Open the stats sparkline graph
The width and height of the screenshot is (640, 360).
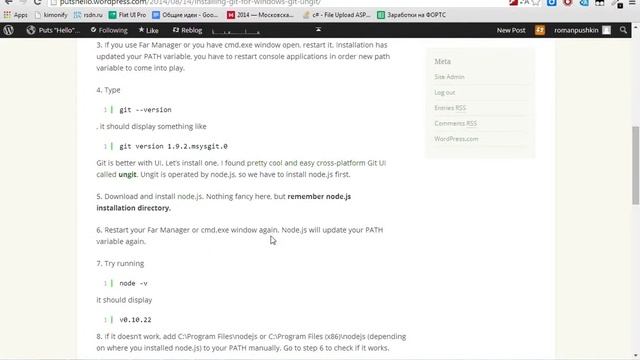236,31
